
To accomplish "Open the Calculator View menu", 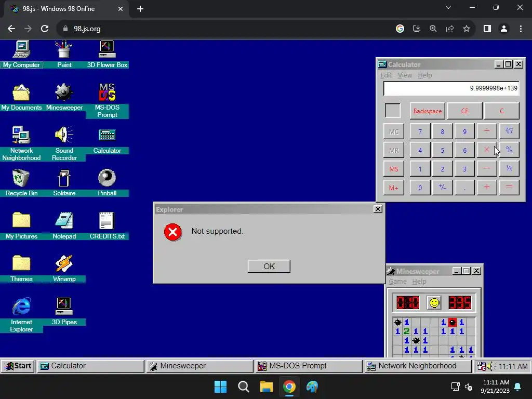I will tap(405, 75).
